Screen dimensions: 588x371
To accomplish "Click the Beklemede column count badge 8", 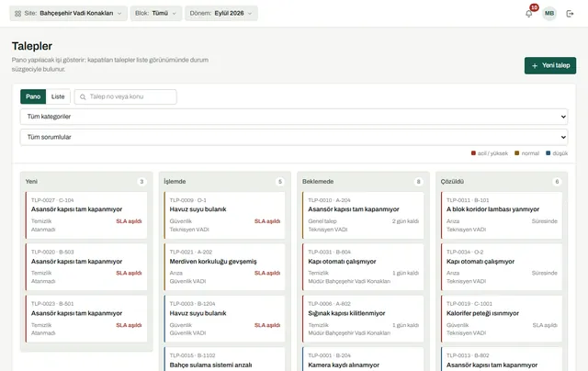I will tap(419, 182).
